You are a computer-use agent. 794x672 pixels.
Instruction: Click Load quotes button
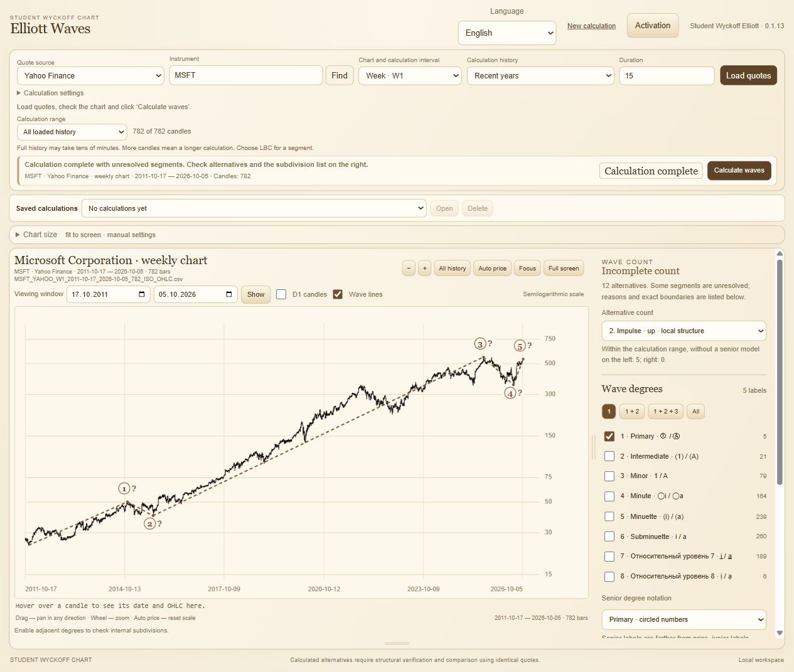(748, 75)
